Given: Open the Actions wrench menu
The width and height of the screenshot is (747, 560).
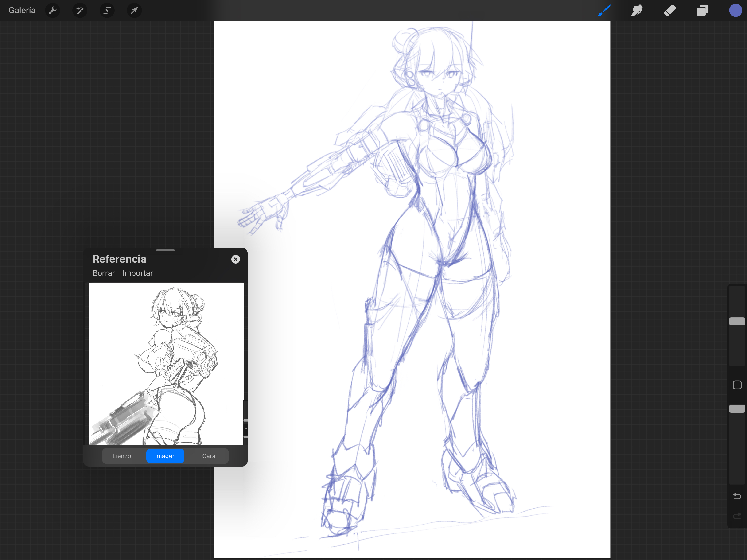Looking at the screenshot, I should click(53, 11).
